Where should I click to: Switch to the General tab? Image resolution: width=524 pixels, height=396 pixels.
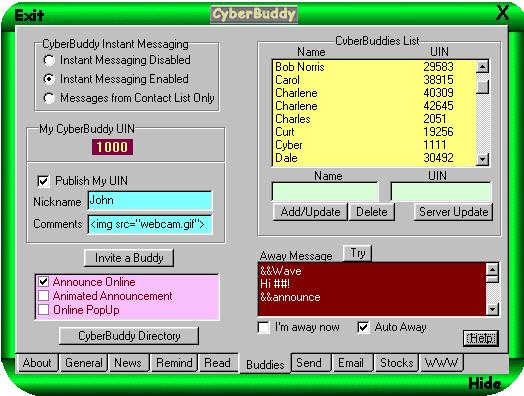tap(84, 363)
